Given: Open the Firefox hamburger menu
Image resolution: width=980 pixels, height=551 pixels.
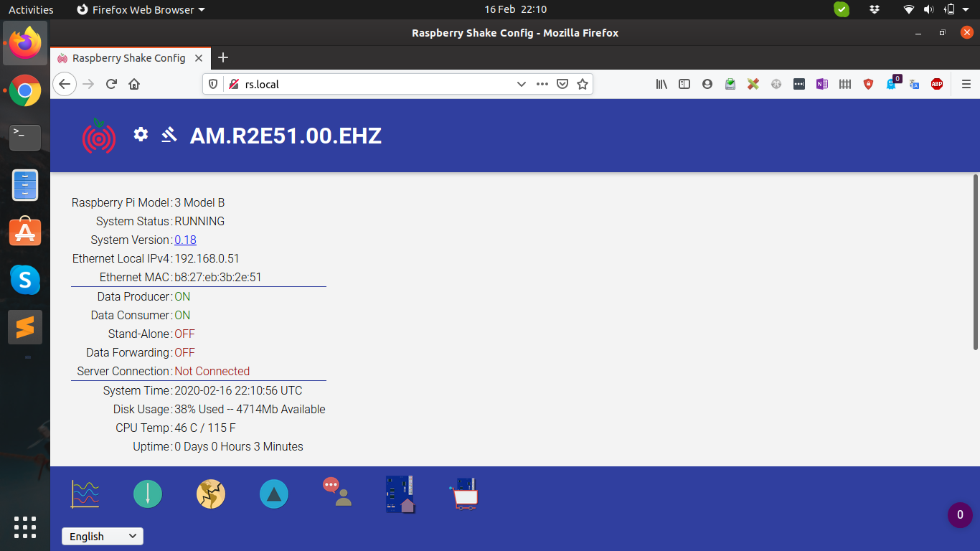Looking at the screenshot, I should click(x=966, y=84).
